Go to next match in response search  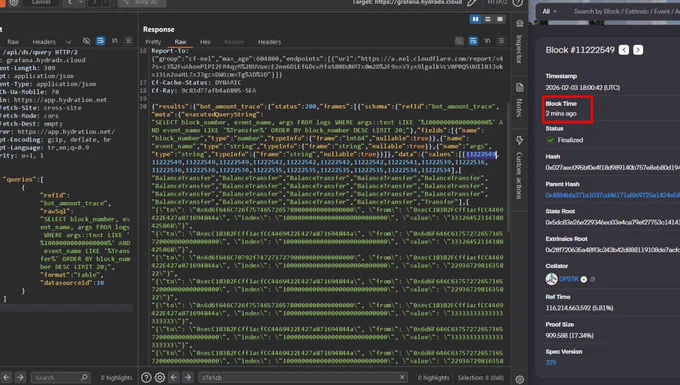(x=188, y=378)
